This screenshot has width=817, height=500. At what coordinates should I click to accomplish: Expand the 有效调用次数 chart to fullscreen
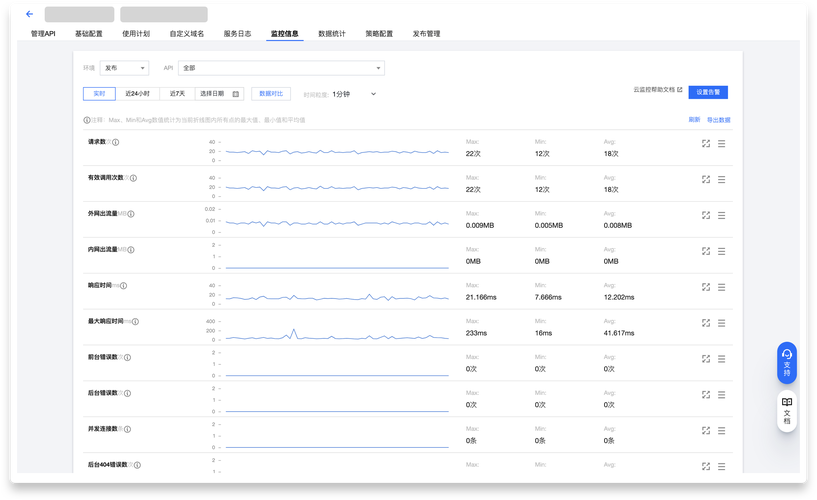(x=705, y=180)
